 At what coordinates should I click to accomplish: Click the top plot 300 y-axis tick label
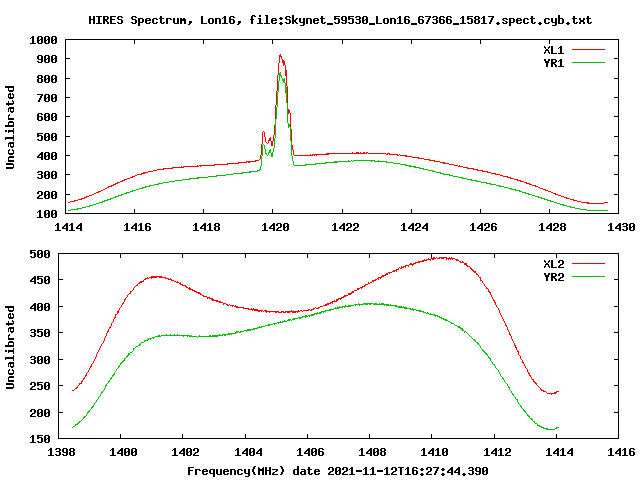47,175
